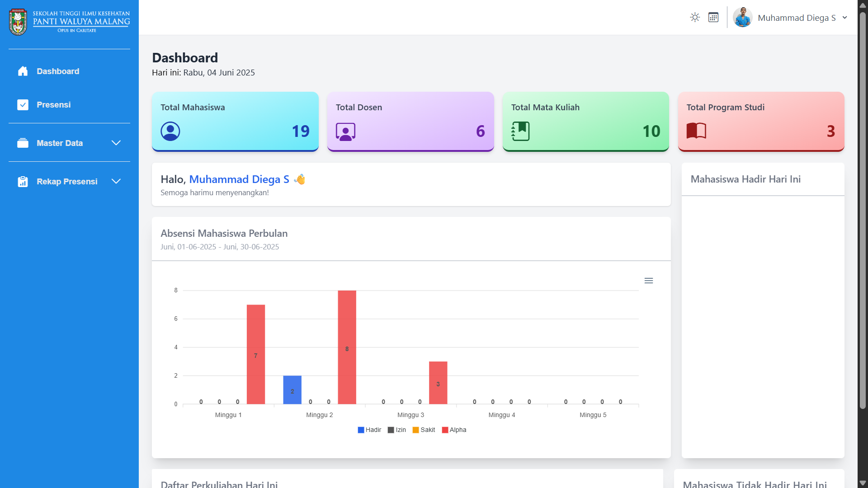Expand the Rekap Presensi chevron

click(x=116, y=182)
